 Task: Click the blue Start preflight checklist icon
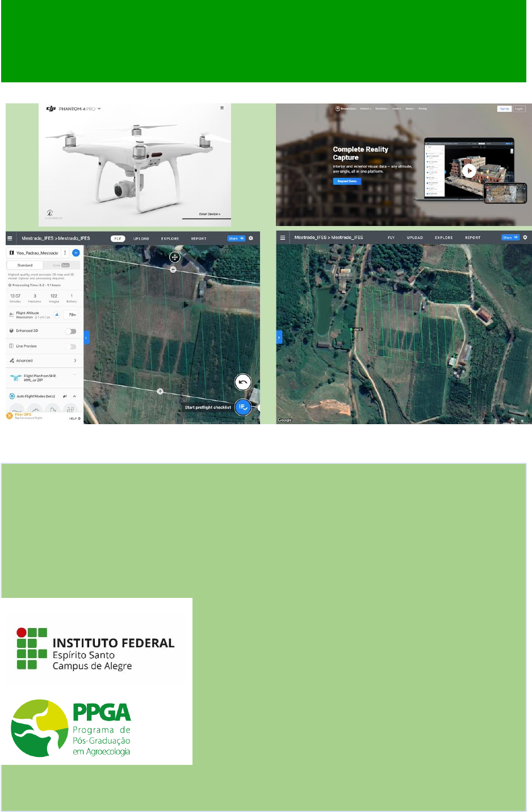click(x=242, y=407)
